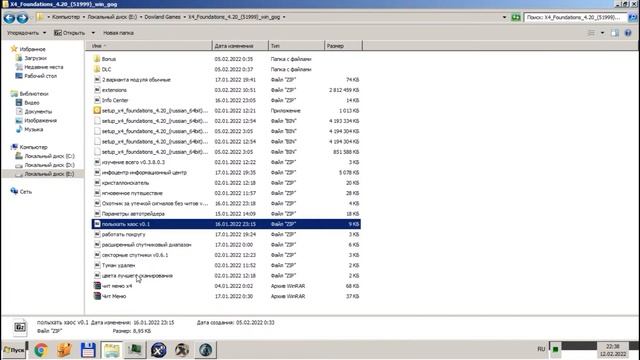This screenshot has height=360, width=640.
Task: Expand breadcrumb arrow after Компьютер
Action: tap(84, 17)
